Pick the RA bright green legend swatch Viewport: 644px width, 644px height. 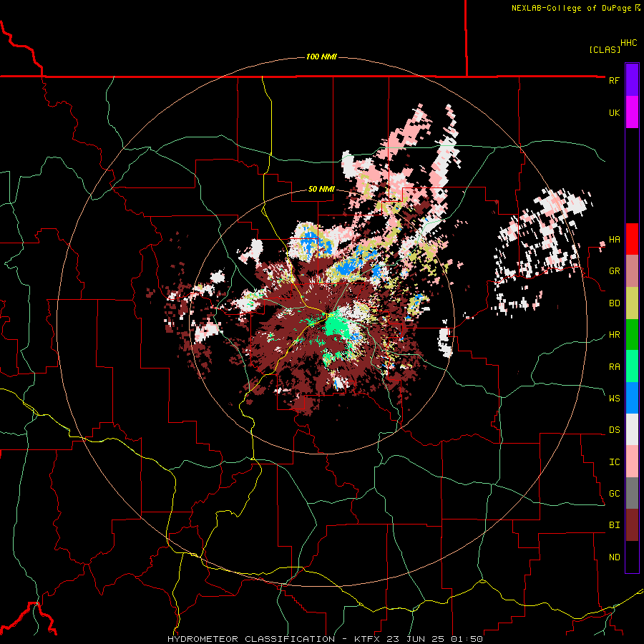point(632,366)
